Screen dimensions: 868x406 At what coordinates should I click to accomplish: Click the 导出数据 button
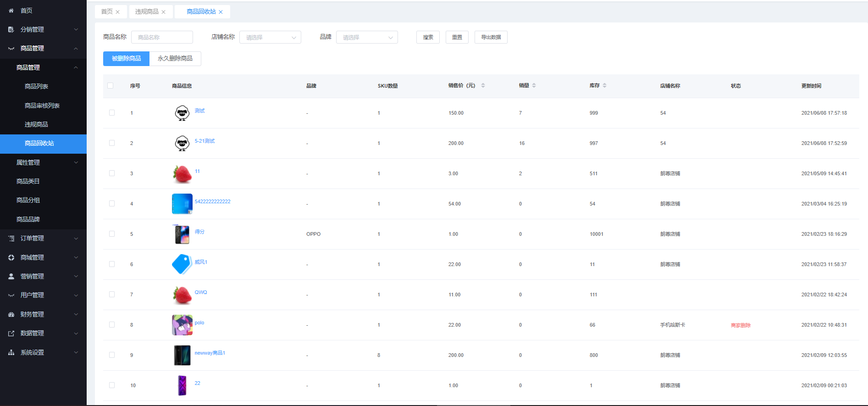pos(491,37)
